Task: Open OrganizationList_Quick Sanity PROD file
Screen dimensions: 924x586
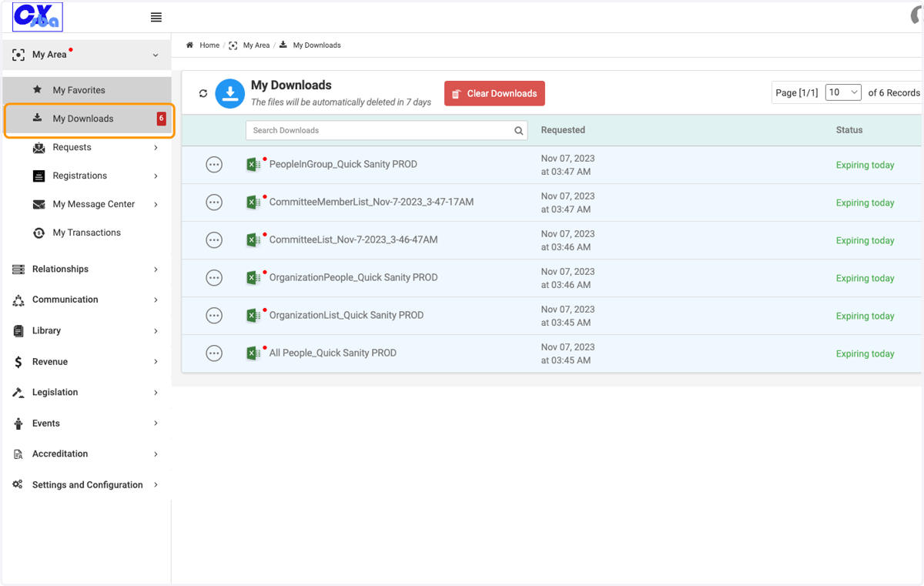Action: (346, 315)
